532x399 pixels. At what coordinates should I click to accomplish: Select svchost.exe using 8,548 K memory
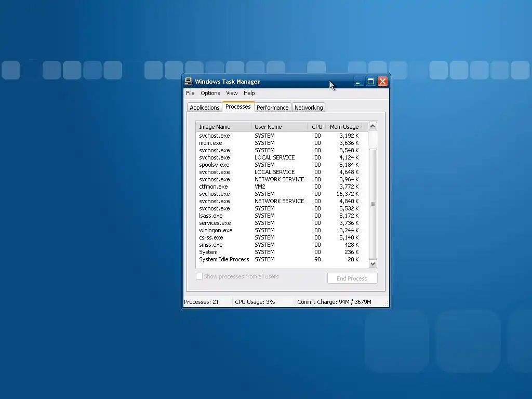[282, 150]
